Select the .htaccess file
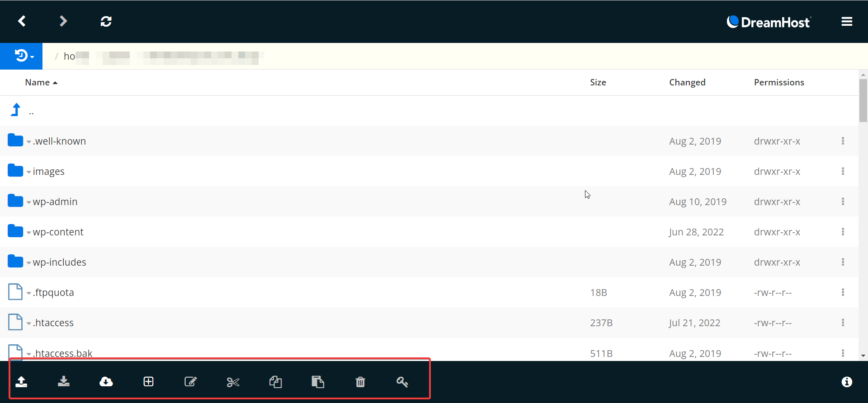This screenshot has width=868, height=403. [53, 323]
